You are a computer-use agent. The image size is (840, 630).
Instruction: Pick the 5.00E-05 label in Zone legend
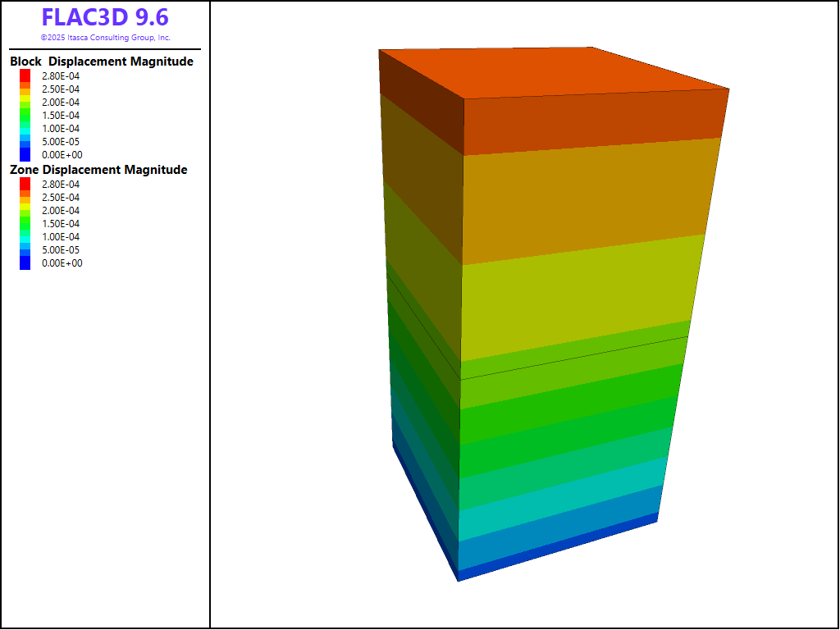click(62, 250)
